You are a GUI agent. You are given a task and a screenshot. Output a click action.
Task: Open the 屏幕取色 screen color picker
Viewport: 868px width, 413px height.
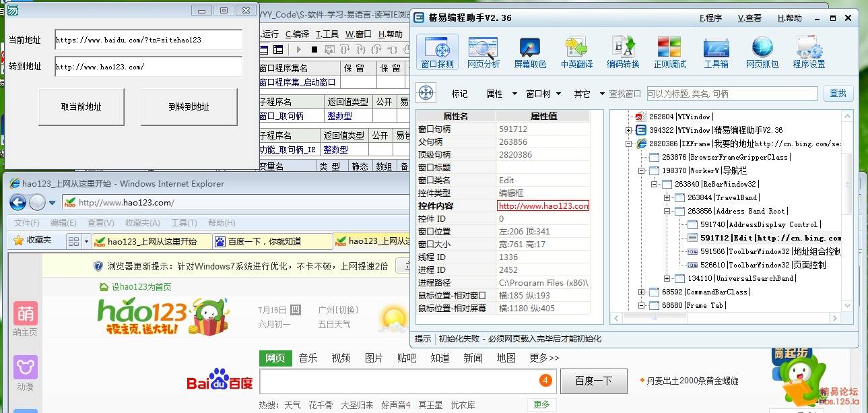point(530,53)
